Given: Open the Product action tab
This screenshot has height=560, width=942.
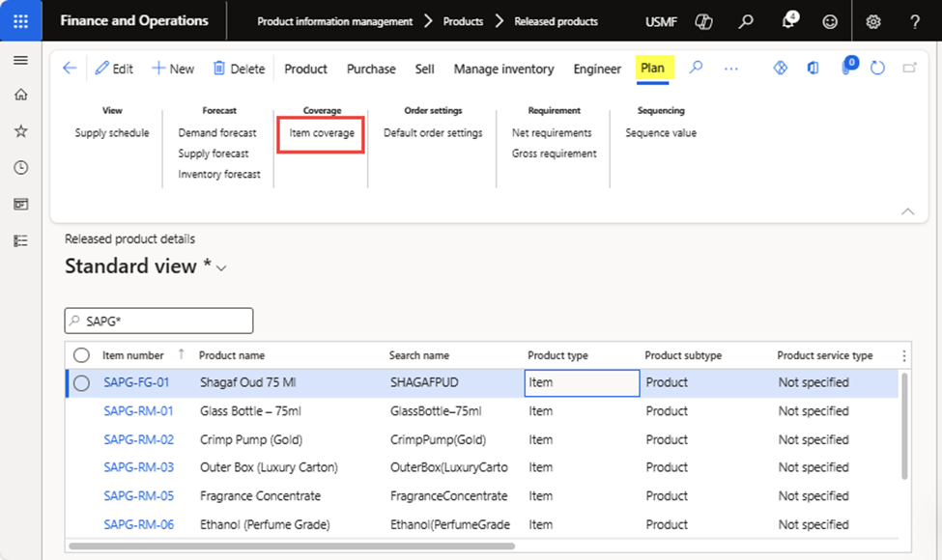Looking at the screenshot, I should click(306, 69).
